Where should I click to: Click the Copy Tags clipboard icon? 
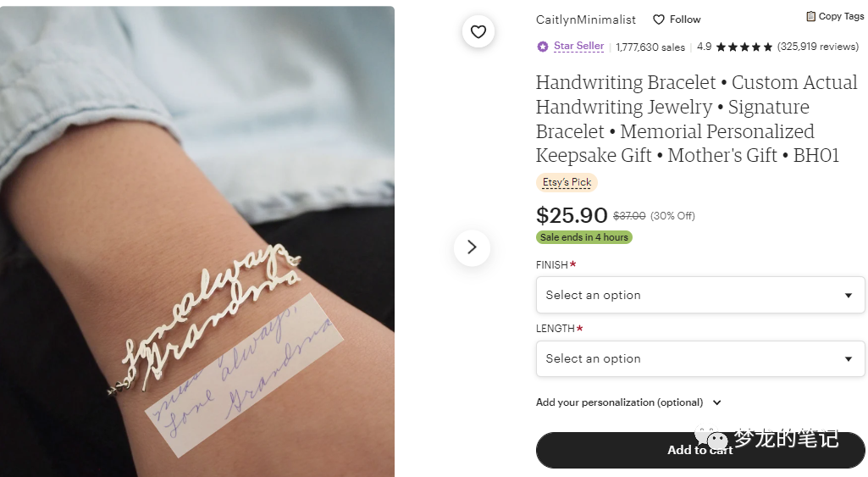tap(810, 16)
